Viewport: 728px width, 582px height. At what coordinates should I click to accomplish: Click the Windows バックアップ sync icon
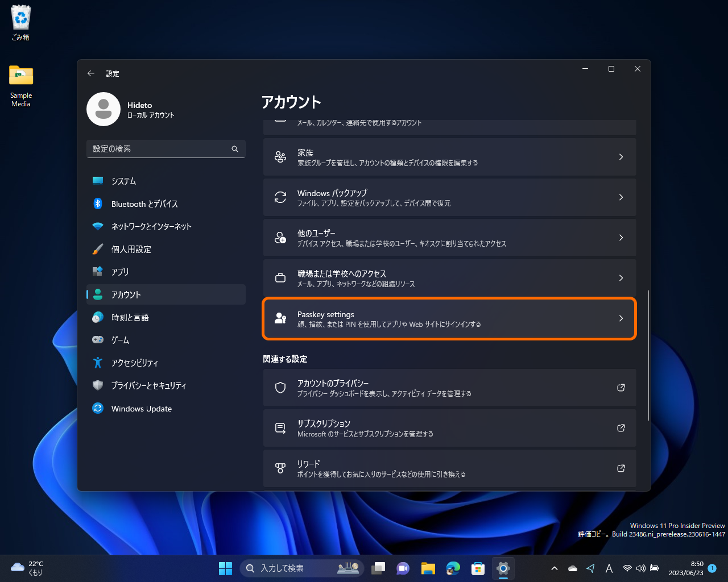(x=280, y=197)
